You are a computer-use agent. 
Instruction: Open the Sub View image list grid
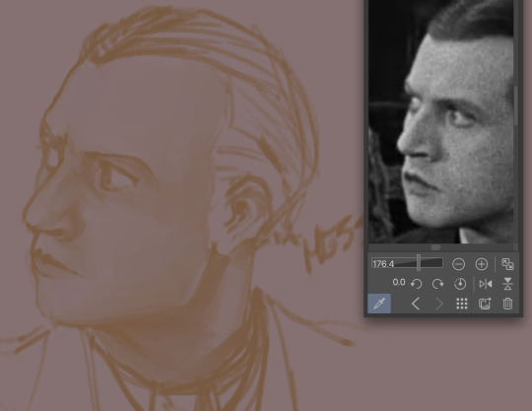(462, 304)
